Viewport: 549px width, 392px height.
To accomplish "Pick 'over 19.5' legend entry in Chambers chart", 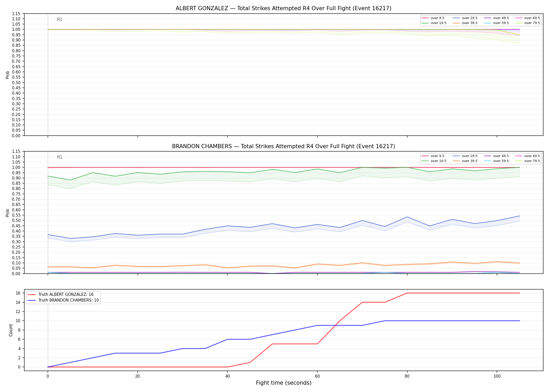I will tap(434, 161).
